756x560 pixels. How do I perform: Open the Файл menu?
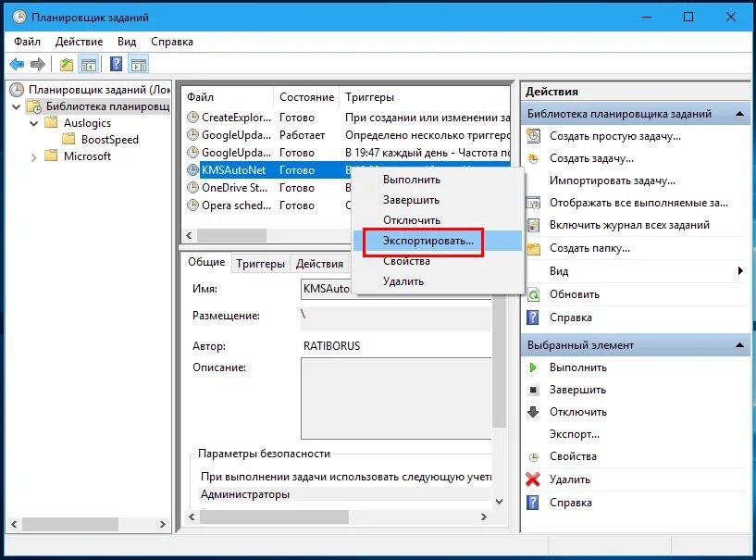pos(27,42)
